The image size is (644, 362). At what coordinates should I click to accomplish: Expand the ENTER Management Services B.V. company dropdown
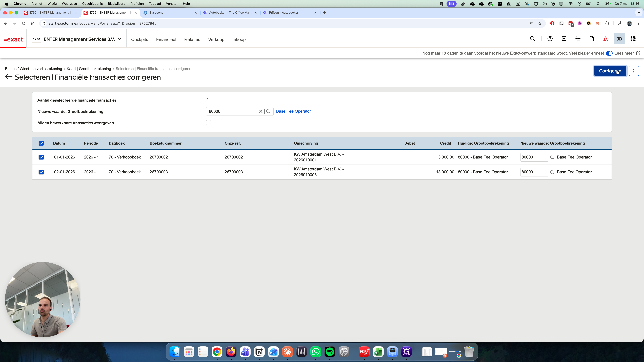[x=119, y=39]
